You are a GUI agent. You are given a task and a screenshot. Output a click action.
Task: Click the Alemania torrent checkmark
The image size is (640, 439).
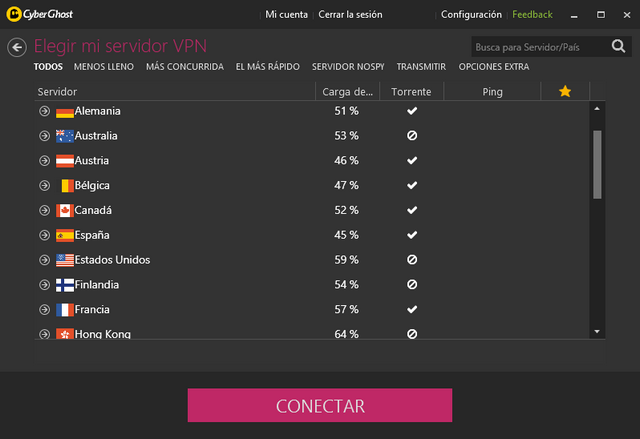point(412,111)
